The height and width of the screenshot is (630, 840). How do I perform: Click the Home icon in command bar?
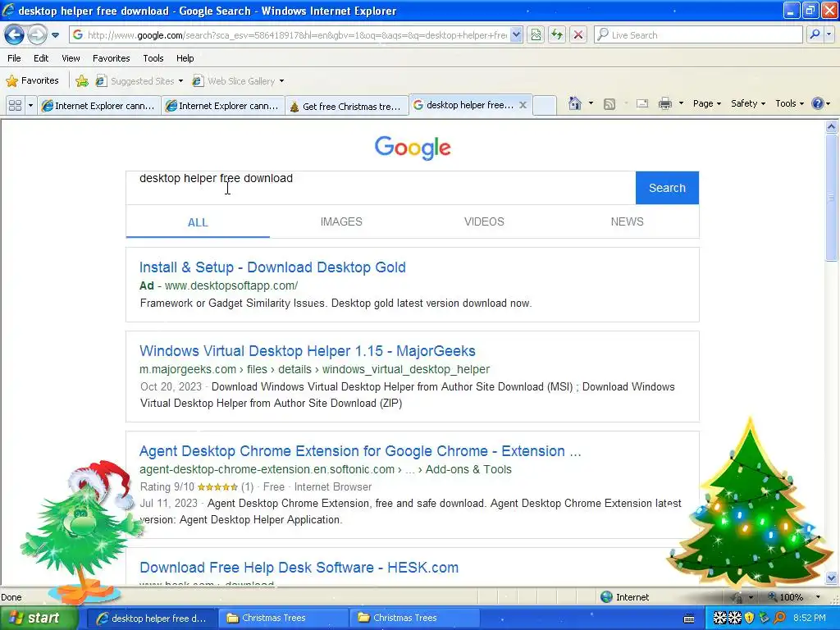point(575,103)
